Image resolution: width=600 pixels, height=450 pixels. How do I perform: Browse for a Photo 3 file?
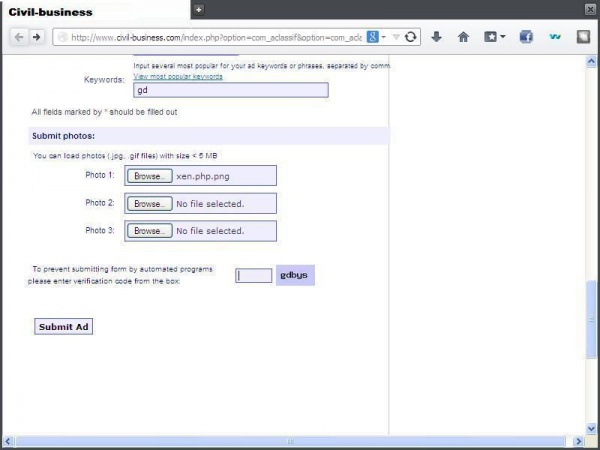(150, 231)
